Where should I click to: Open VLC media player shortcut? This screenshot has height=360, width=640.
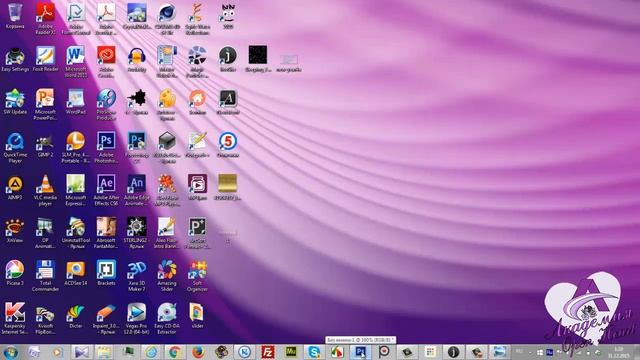point(45,191)
